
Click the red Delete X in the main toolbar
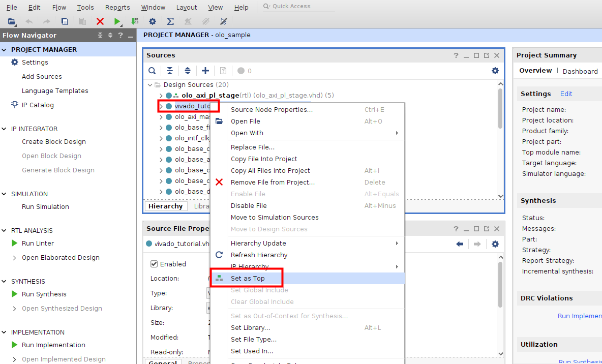point(100,21)
